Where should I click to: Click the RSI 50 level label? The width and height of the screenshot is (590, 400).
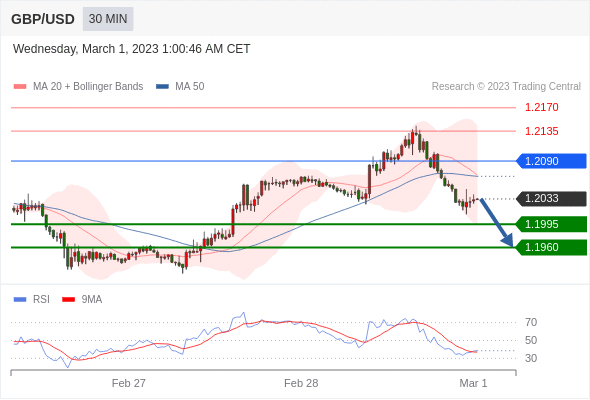pyautogui.click(x=531, y=341)
